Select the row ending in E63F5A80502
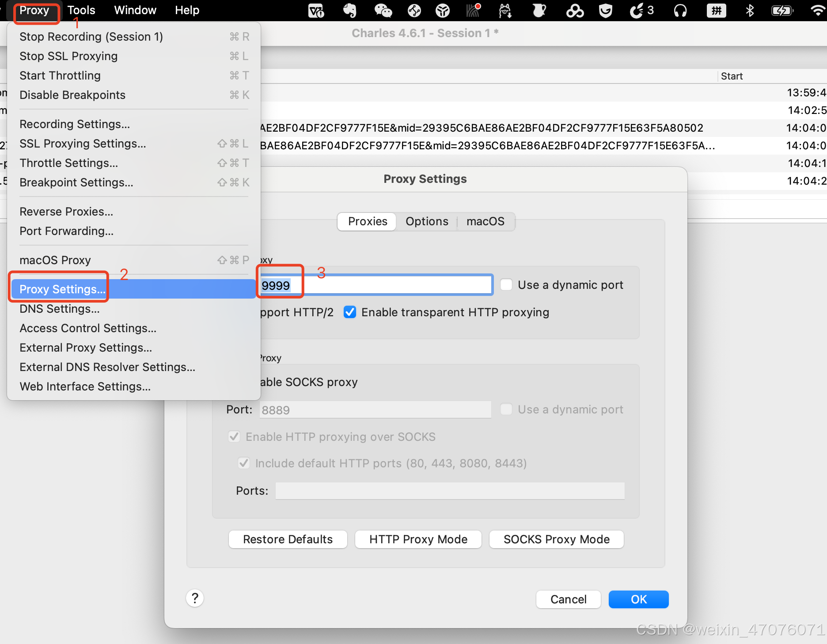The height and width of the screenshot is (644, 827). (544, 128)
